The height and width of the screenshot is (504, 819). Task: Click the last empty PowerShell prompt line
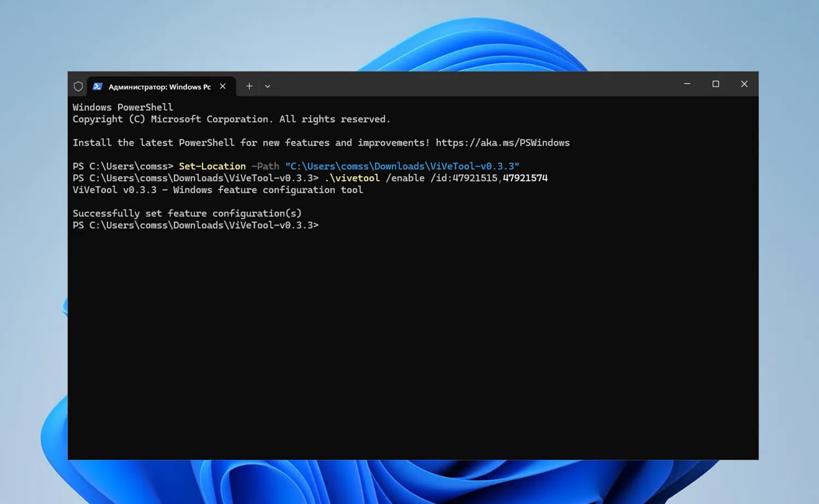click(195, 225)
